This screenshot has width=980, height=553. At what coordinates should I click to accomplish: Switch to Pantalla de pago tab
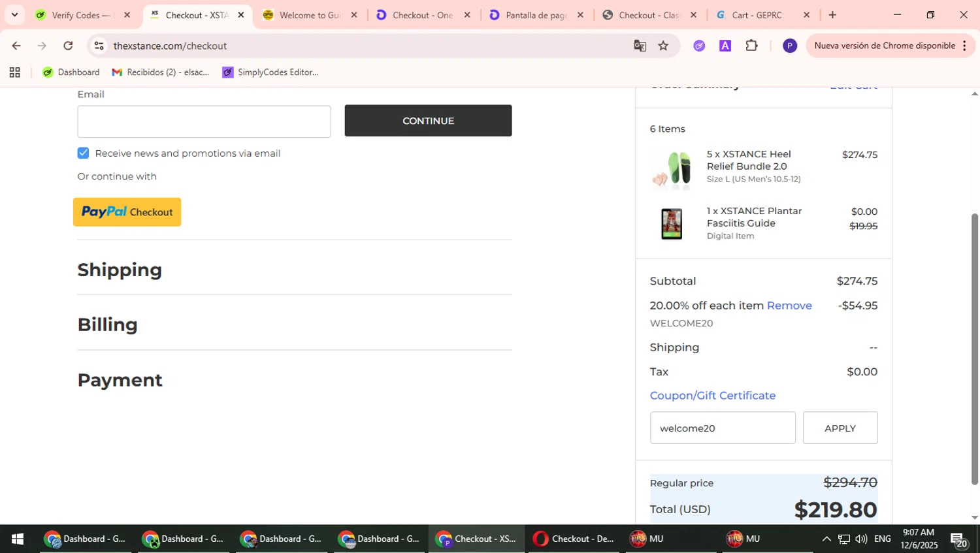(x=536, y=15)
